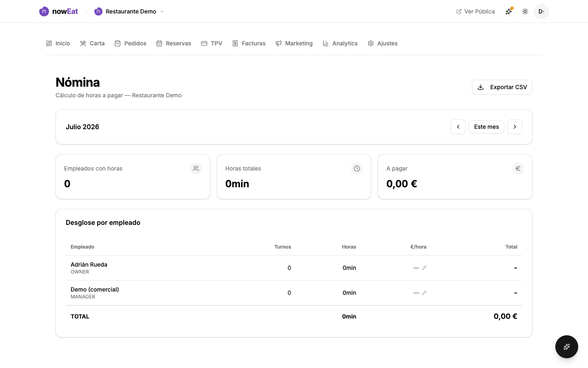Click the Turnos column header
Image resolution: width=588 pixels, height=368 pixels.
click(283, 247)
